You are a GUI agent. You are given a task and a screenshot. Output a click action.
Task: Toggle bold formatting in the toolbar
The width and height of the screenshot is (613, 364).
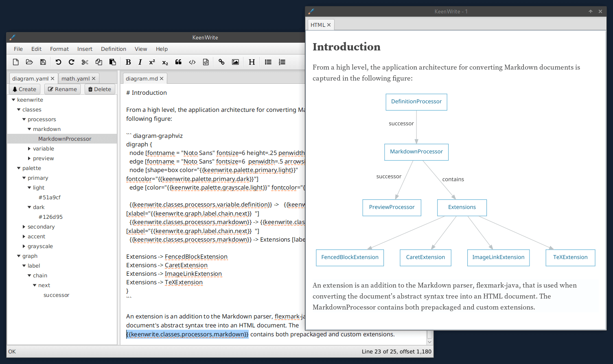(128, 62)
